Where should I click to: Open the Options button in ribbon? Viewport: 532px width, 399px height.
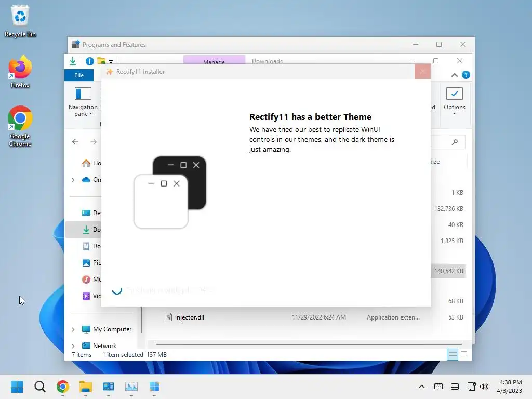454,101
